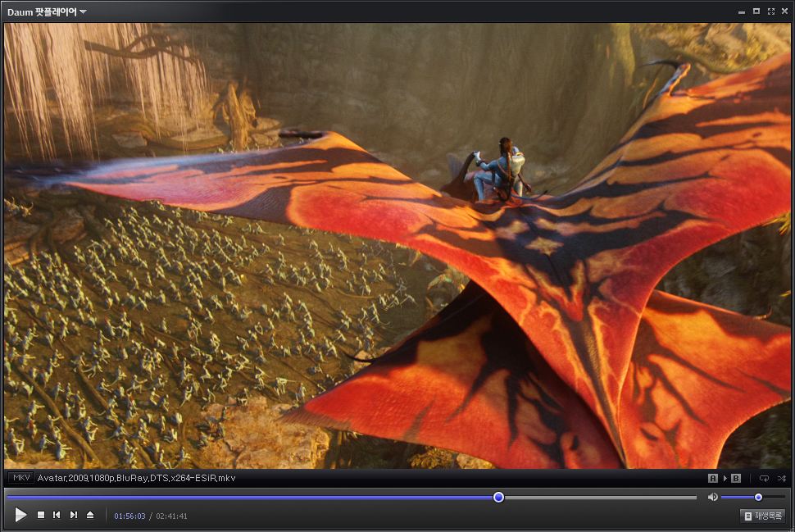Adjust the volume slider
The image size is (795, 532).
tap(753, 497)
